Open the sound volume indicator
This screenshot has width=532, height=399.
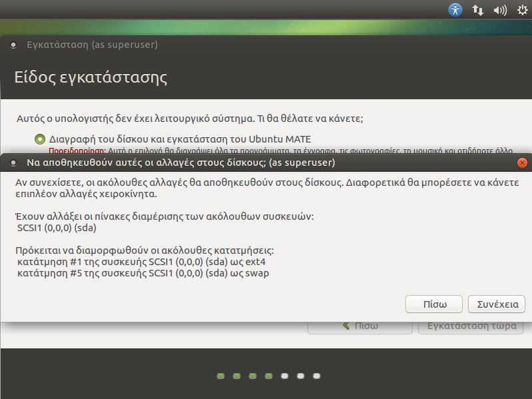pyautogui.click(x=499, y=10)
